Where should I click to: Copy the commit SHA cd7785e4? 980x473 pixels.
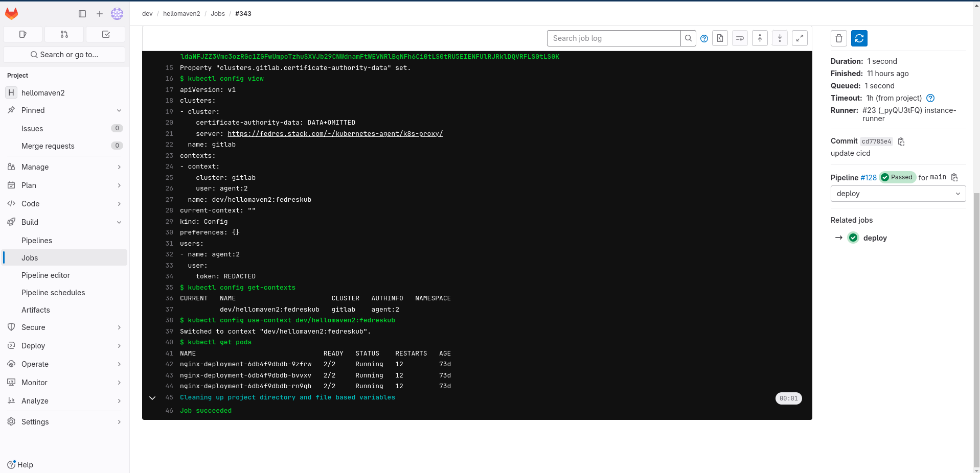901,141
